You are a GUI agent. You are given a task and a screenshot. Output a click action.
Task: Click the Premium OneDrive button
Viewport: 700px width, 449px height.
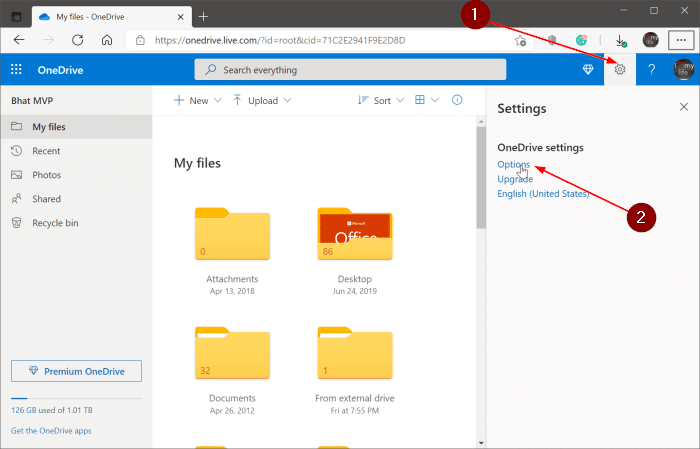[x=76, y=371]
